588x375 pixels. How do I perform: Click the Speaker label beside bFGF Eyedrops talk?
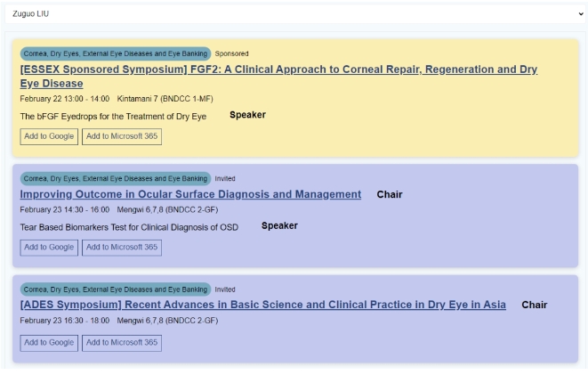point(247,115)
